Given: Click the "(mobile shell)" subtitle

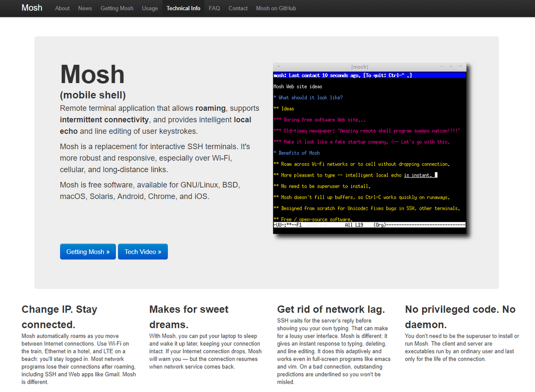Looking at the screenshot, I should pyautogui.click(x=93, y=95).
